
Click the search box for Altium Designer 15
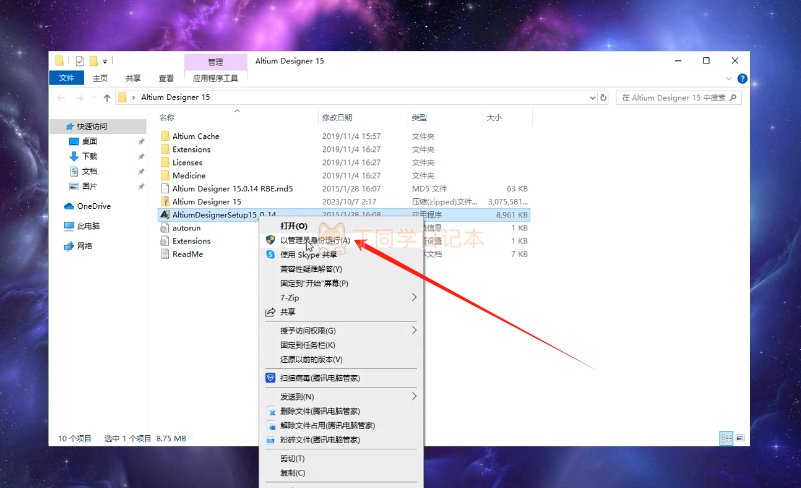678,98
